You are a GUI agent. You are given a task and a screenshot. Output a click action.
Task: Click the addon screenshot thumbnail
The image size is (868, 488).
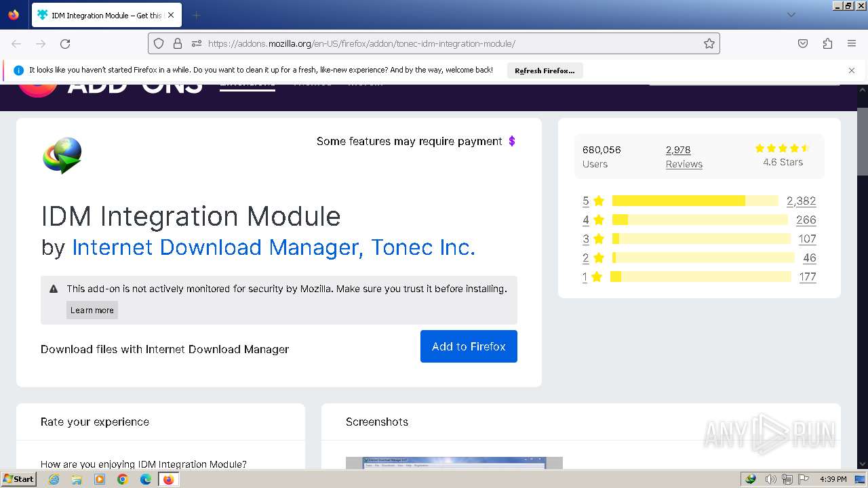pyautogui.click(x=454, y=463)
